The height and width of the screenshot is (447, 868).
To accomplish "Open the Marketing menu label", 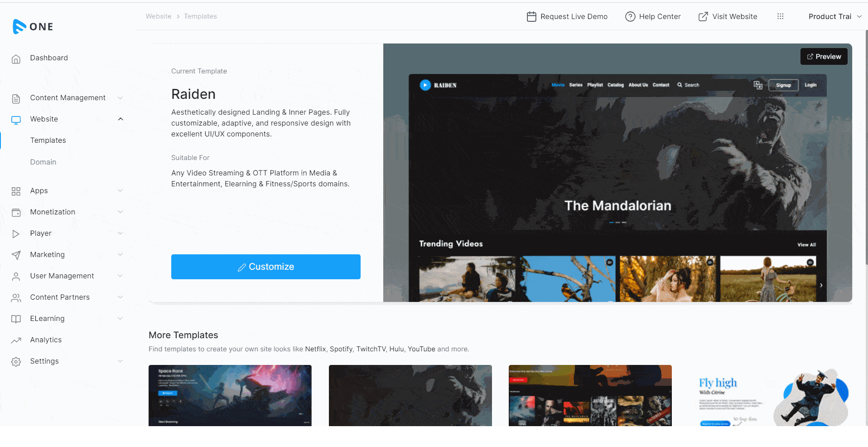I will (x=47, y=255).
